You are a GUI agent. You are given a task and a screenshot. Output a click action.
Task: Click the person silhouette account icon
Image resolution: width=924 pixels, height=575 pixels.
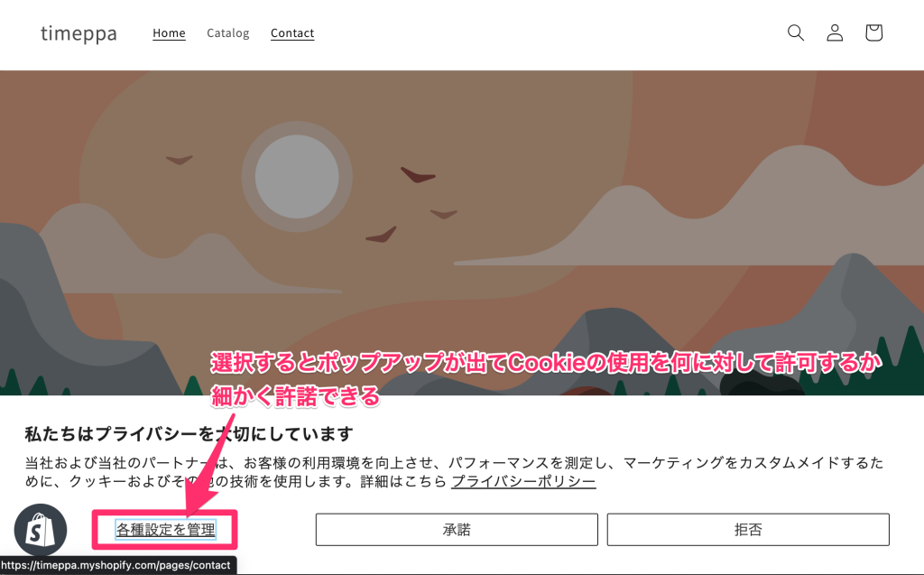[834, 32]
